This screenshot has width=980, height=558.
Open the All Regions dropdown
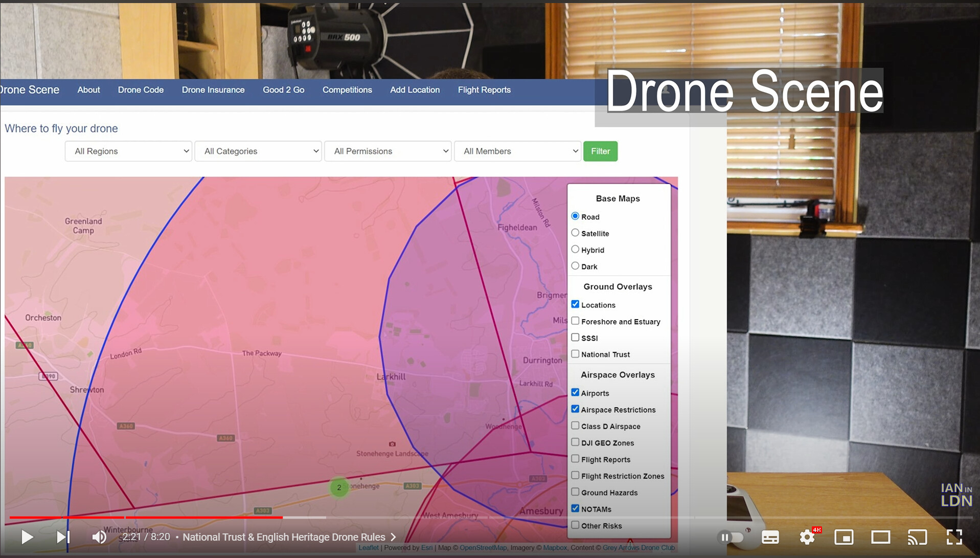tap(128, 151)
